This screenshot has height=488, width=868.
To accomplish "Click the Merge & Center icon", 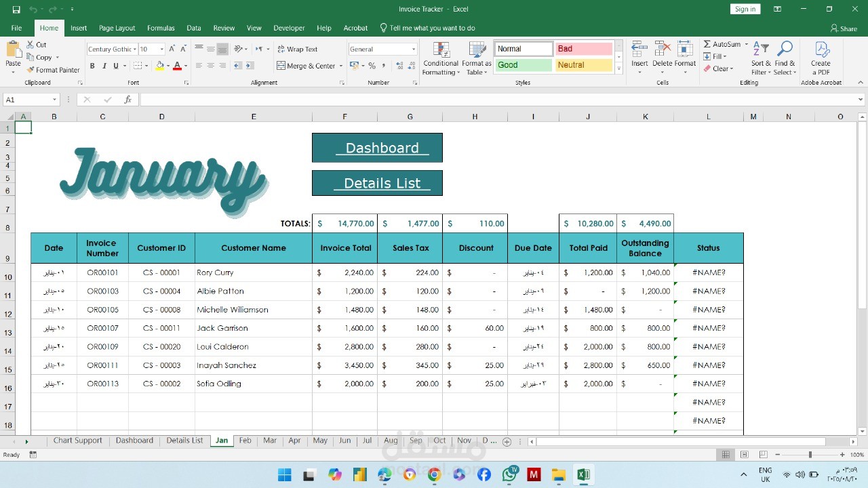I will click(281, 66).
